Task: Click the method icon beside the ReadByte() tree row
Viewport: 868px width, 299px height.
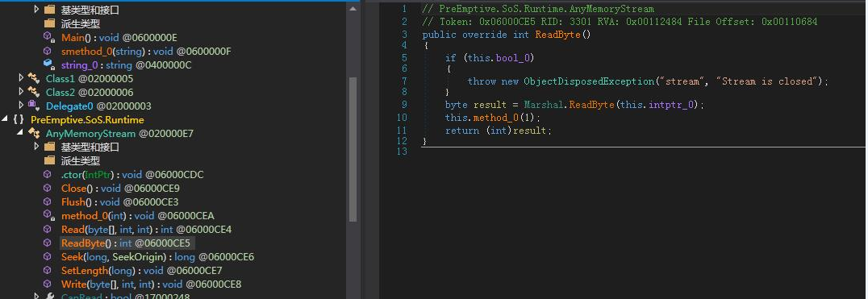Action: (48, 243)
